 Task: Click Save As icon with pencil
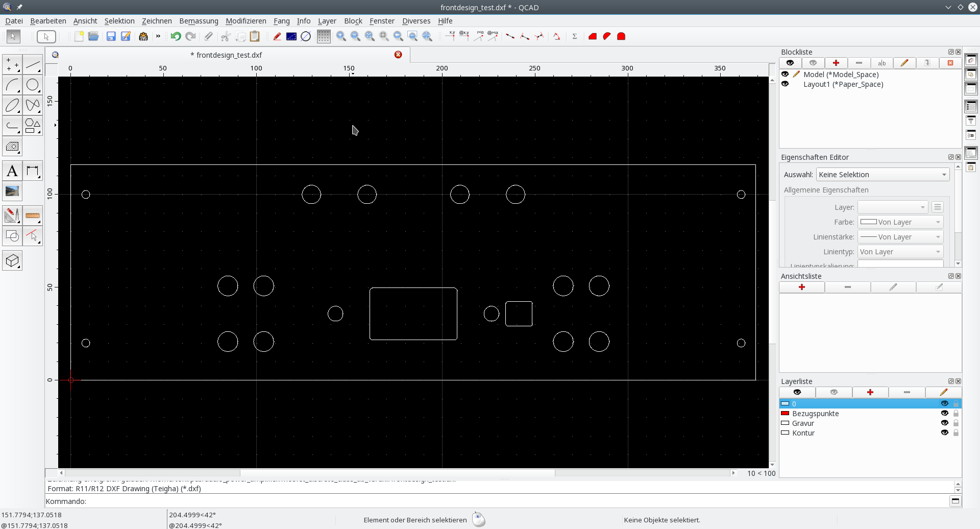click(126, 36)
